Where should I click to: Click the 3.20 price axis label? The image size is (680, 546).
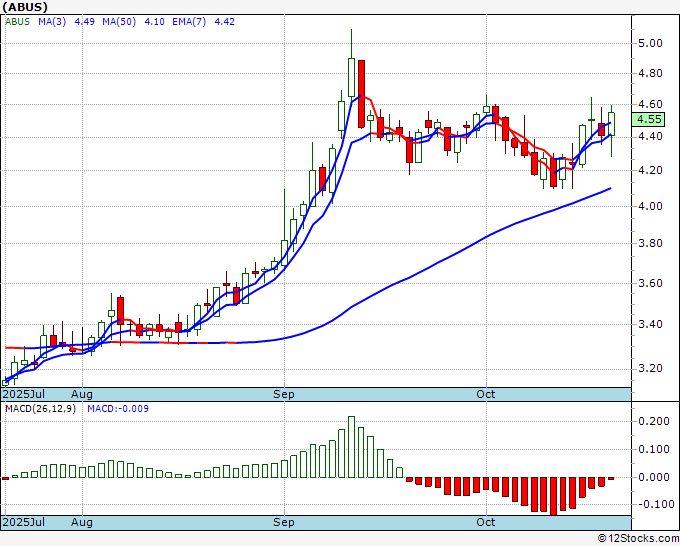coord(648,368)
